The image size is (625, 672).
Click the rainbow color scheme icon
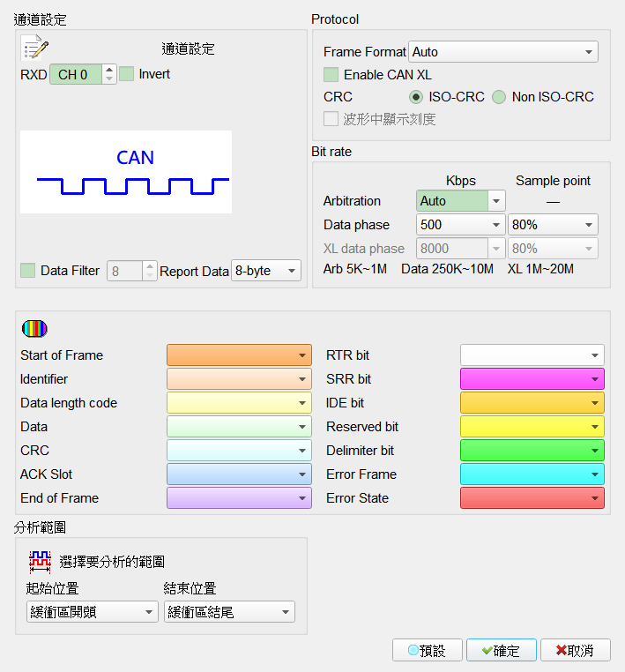tap(34, 329)
